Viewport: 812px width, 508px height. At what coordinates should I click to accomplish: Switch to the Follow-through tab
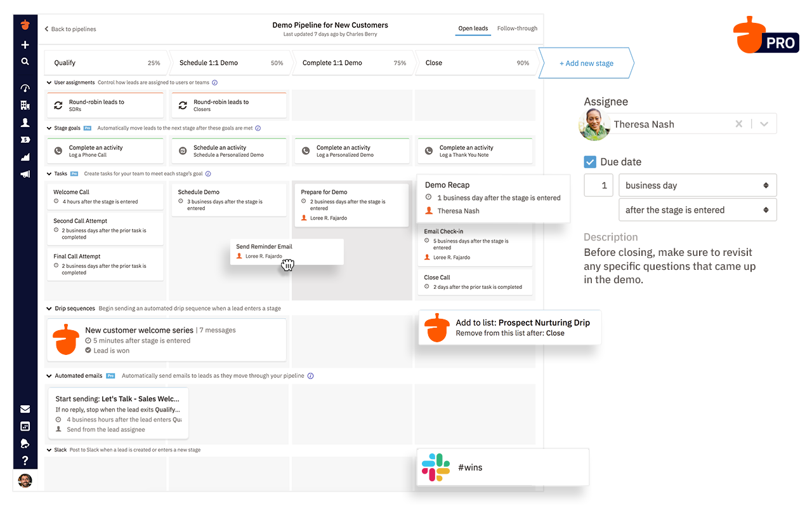(x=517, y=29)
